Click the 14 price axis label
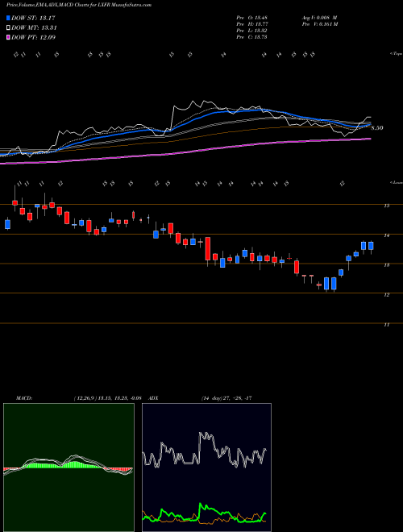The image size is (403, 532). (386, 235)
